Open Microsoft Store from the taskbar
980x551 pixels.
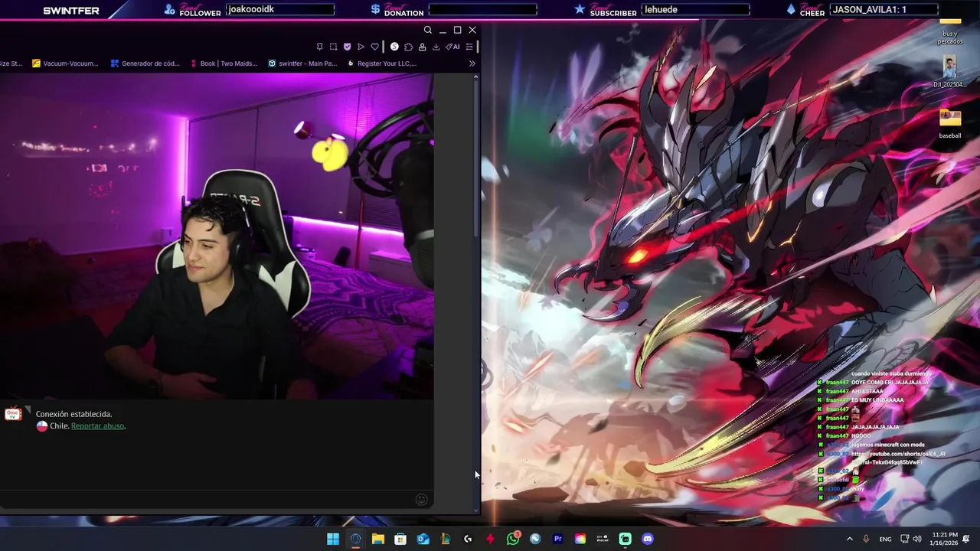coord(400,539)
